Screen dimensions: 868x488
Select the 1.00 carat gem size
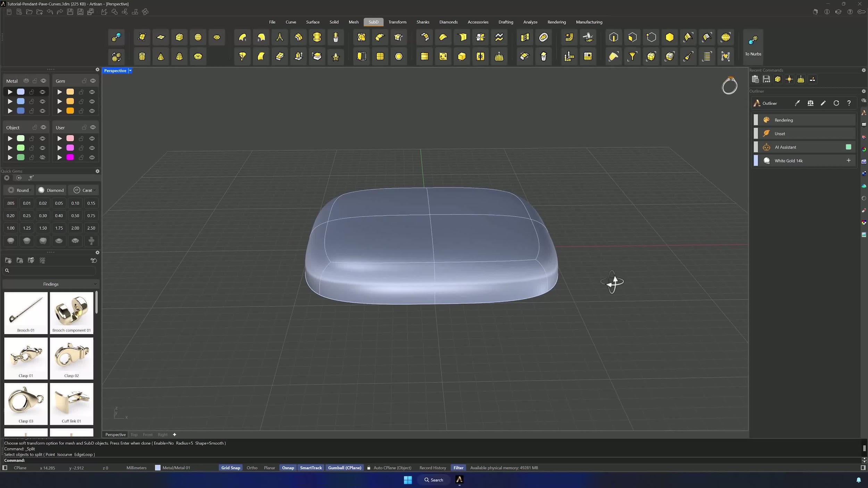[x=11, y=228]
